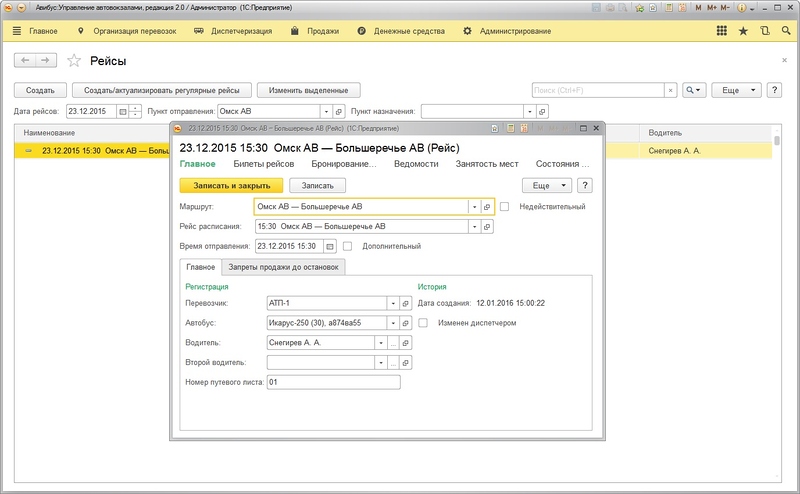Toggle the Изменен диспетчером checkbox
The height and width of the screenshot is (494, 800).
tap(424, 323)
